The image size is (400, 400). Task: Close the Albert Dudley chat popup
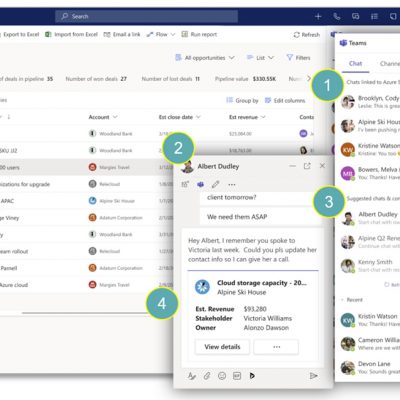322,165
